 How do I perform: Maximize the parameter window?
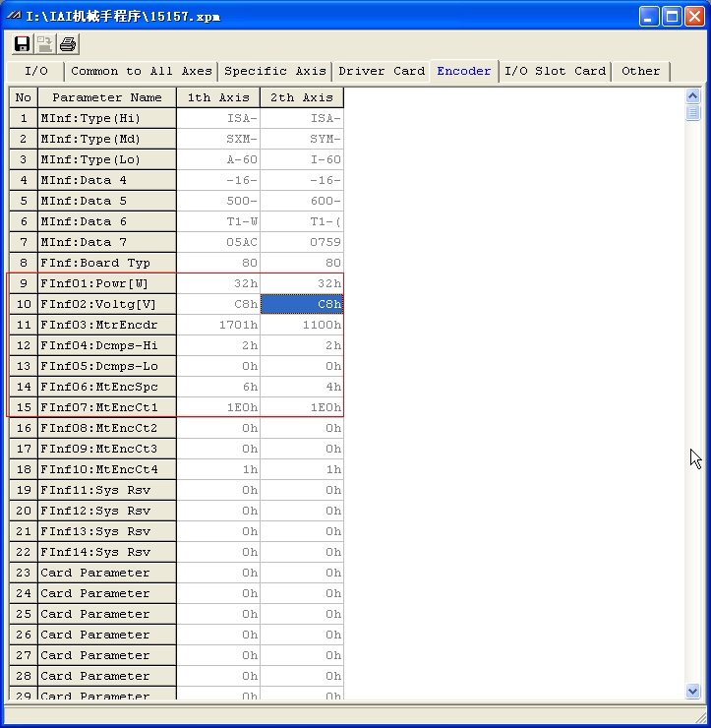pos(672,17)
